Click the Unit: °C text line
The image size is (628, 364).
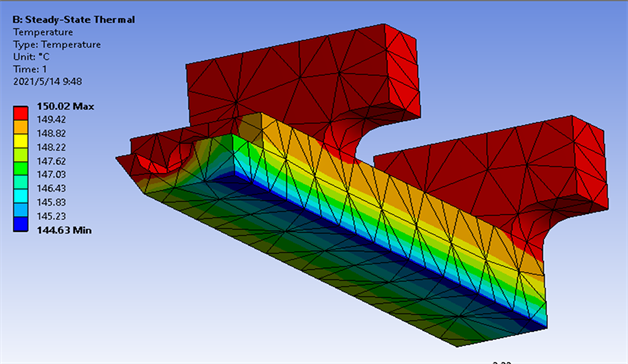[x=31, y=57]
